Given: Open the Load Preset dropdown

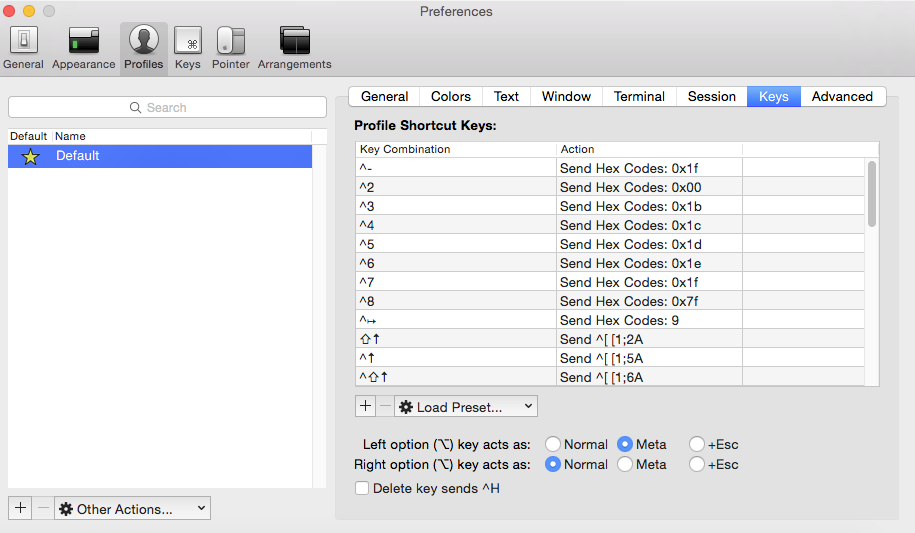Looking at the screenshot, I should 467,406.
